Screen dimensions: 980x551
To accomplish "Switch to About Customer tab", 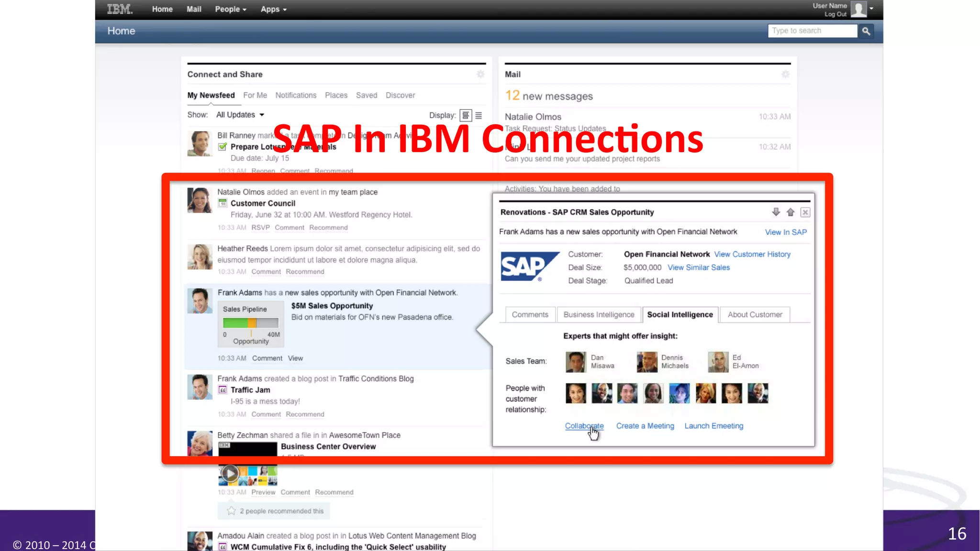I will (755, 315).
